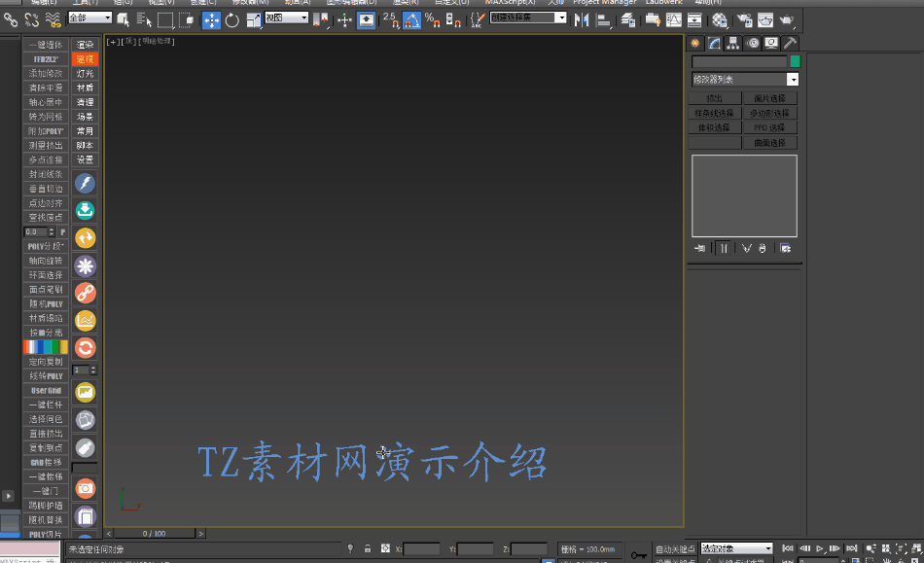Click the 转为网格 script button
Screen dimensions: 924x563
pos(46,116)
